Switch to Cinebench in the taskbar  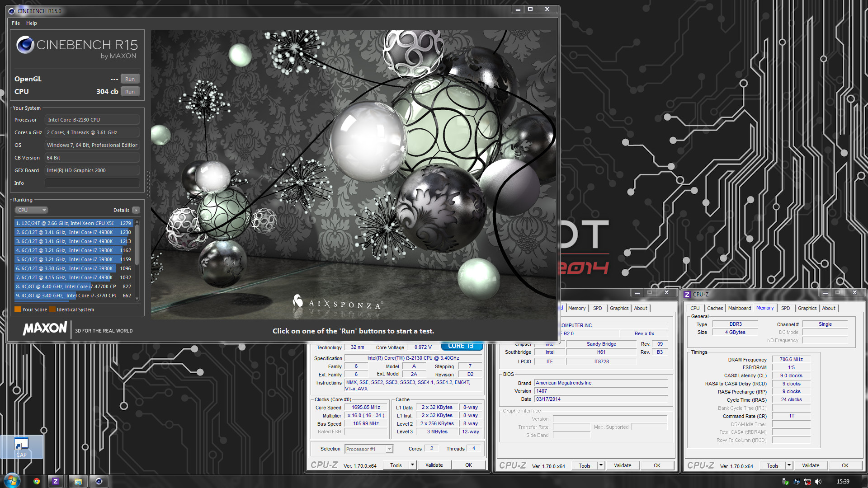pyautogui.click(x=99, y=481)
